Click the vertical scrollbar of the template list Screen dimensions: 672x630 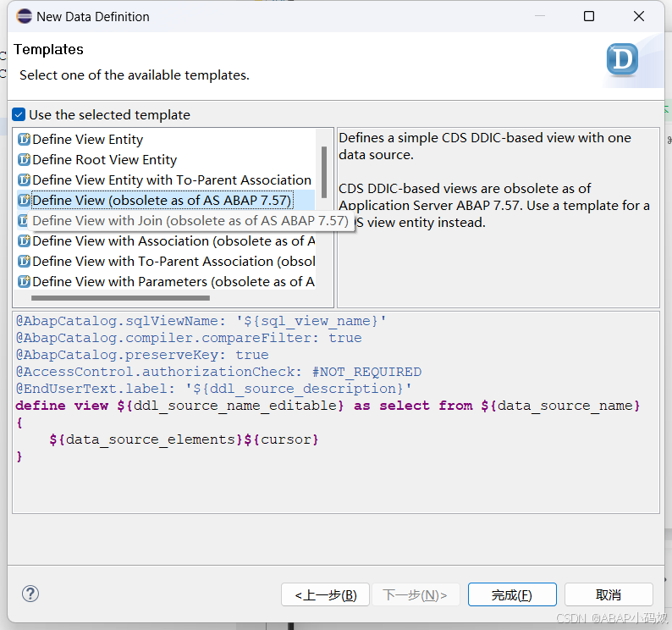pyautogui.click(x=324, y=172)
